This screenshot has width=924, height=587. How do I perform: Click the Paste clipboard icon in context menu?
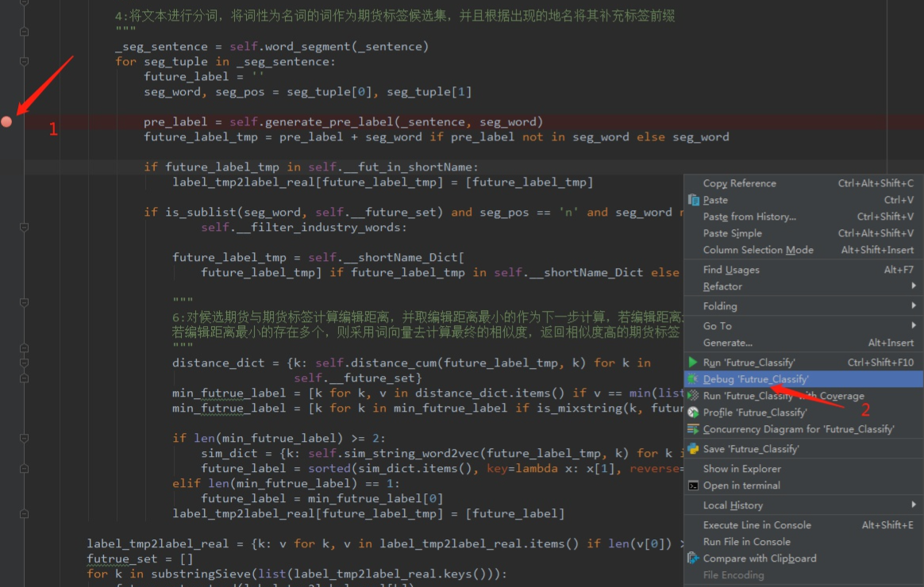pyautogui.click(x=694, y=200)
